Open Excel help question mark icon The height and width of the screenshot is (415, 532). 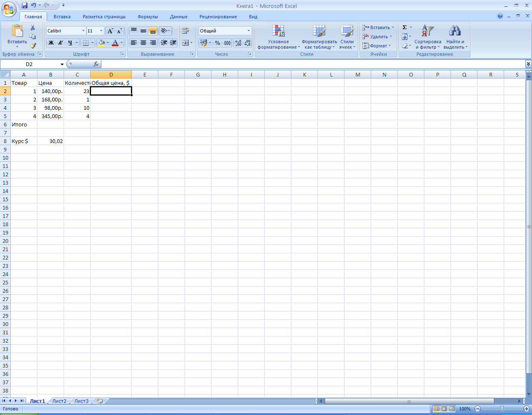click(x=500, y=16)
